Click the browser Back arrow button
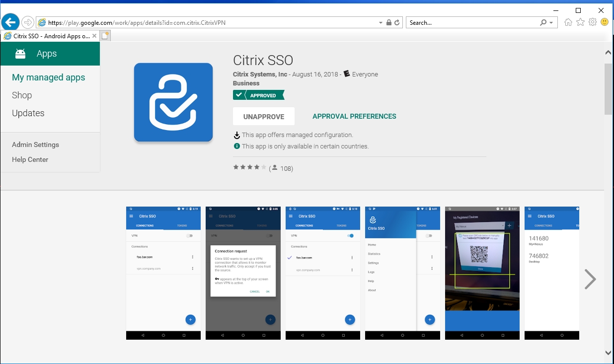614x364 pixels. (10, 22)
